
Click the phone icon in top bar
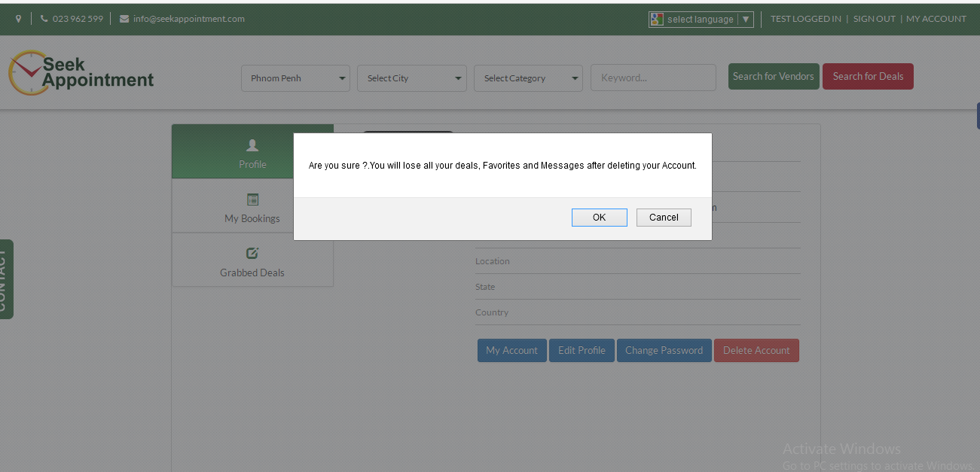point(44,19)
